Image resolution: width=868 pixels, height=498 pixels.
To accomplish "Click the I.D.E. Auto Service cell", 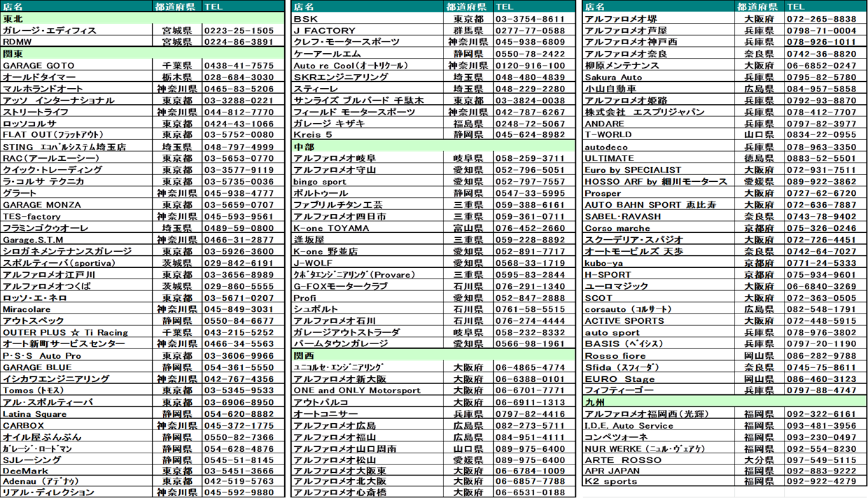I will tap(659, 425).
